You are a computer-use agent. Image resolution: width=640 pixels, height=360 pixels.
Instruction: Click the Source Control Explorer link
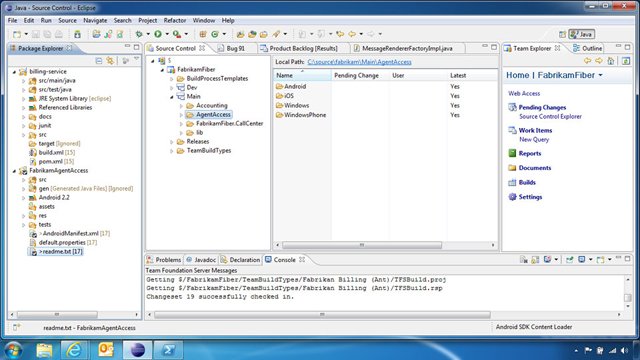[550, 117]
